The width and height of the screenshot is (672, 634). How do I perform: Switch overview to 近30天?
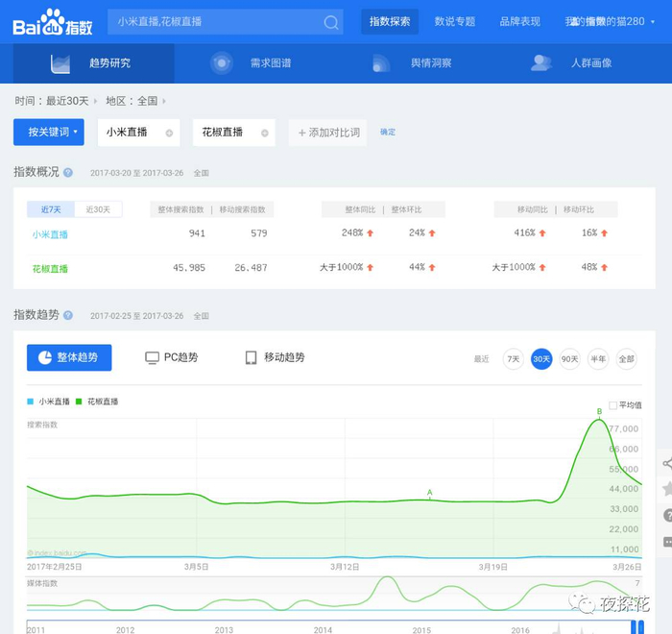(x=98, y=209)
